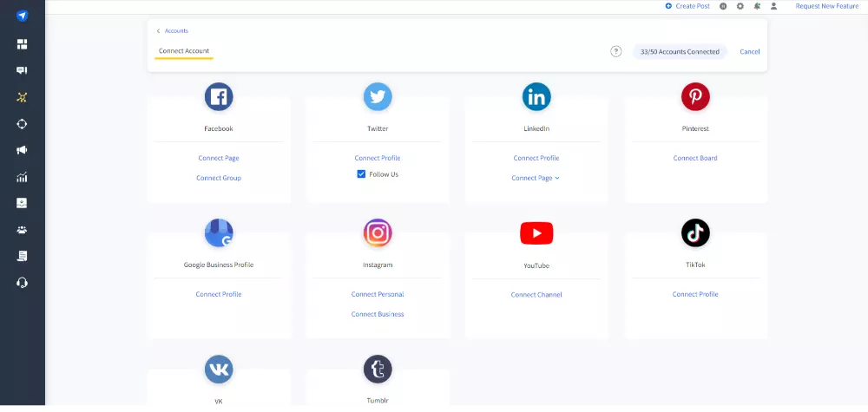Open the settings gear icon in the top bar
The image size is (868, 412).
click(740, 6)
